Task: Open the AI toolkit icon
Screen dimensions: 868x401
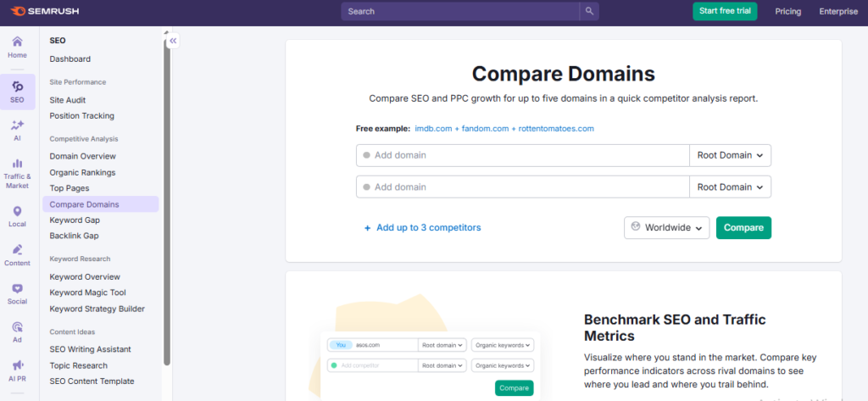Action: [x=17, y=125]
